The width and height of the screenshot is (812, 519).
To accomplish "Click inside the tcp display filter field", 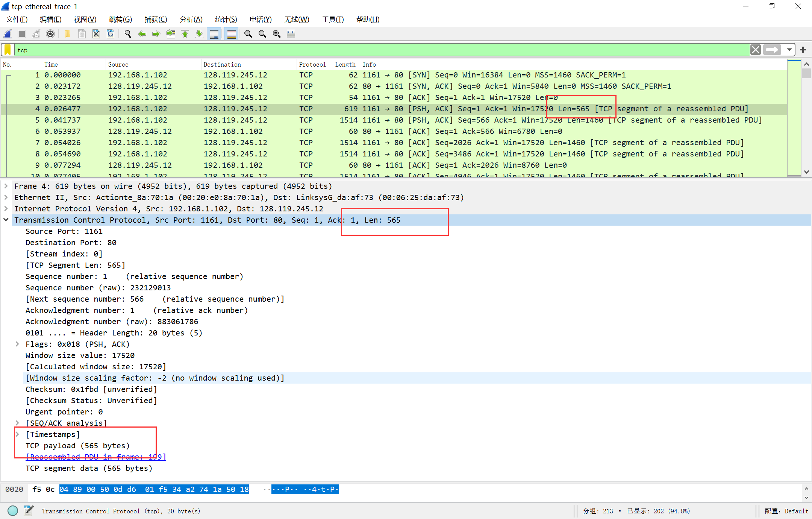I will click(x=376, y=50).
